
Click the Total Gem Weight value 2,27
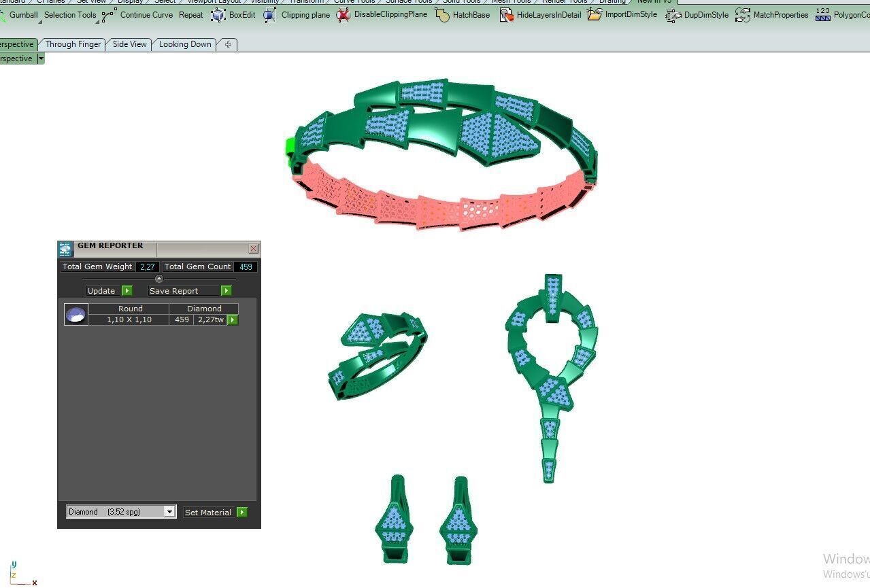point(147,266)
